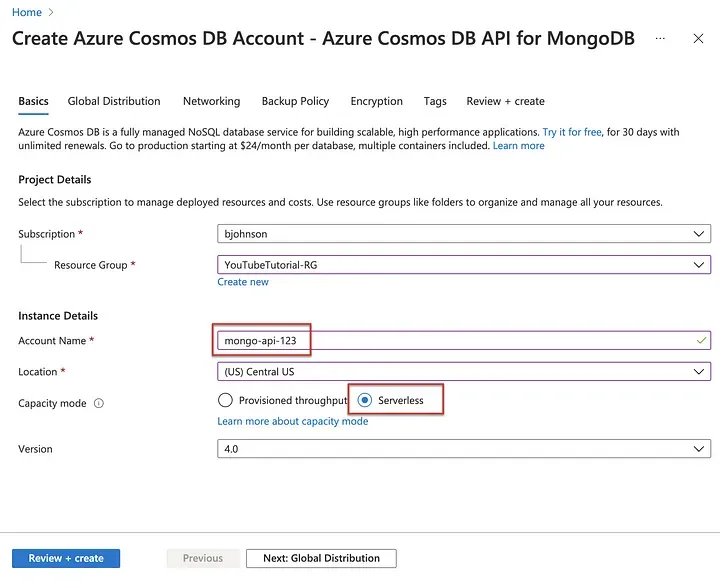Open the Try it for free link
The image size is (720, 581).
pos(572,132)
